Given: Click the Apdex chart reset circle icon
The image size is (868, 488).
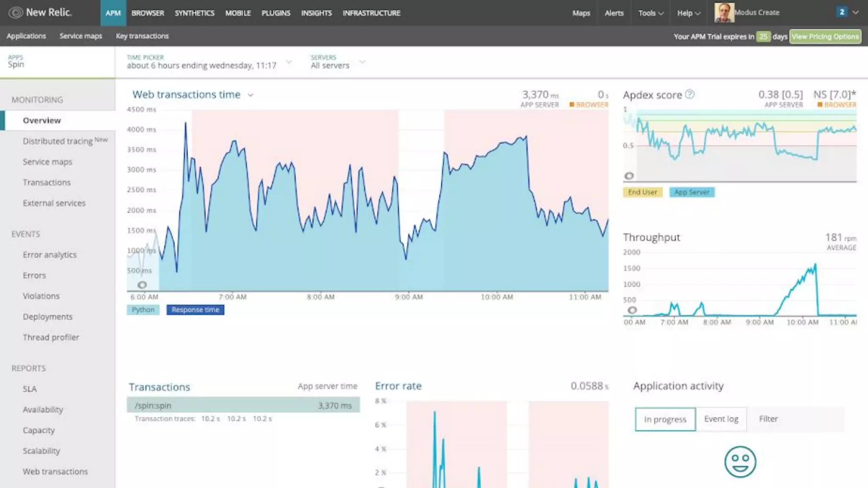Looking at the screenshot, I should tap(629, 176).
